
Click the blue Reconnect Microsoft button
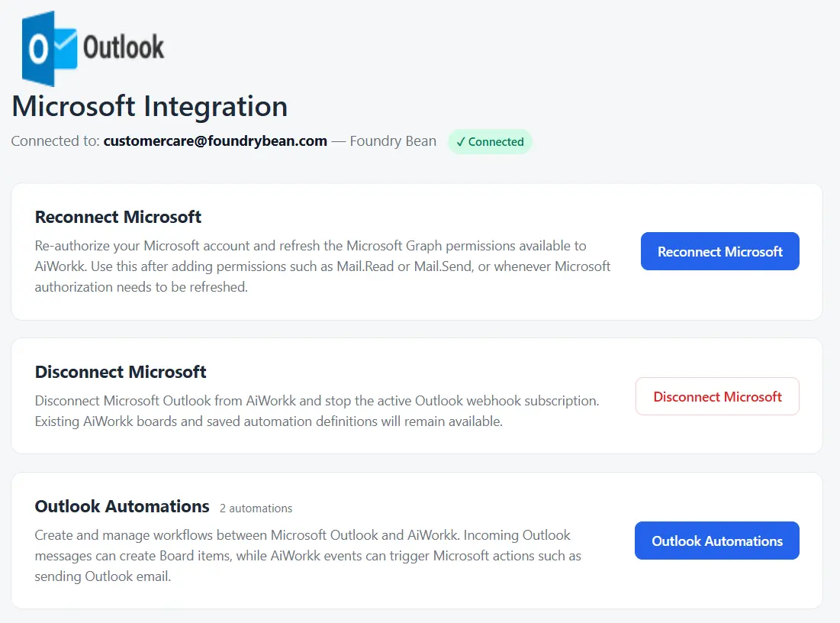tap(719, 251)
